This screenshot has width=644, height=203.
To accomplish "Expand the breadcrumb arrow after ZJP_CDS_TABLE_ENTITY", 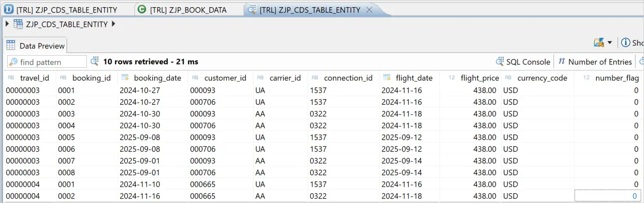I will pos(113,24).
